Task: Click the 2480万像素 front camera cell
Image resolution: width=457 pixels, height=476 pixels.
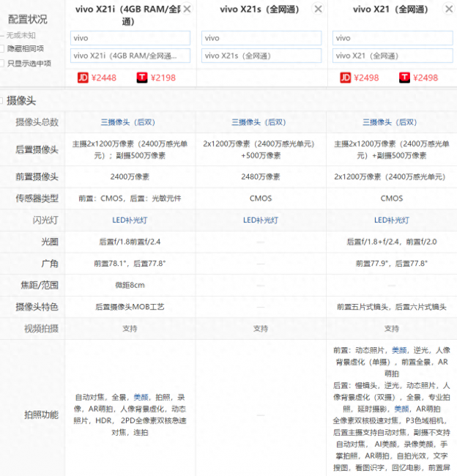Action: [x=261, y=176]
